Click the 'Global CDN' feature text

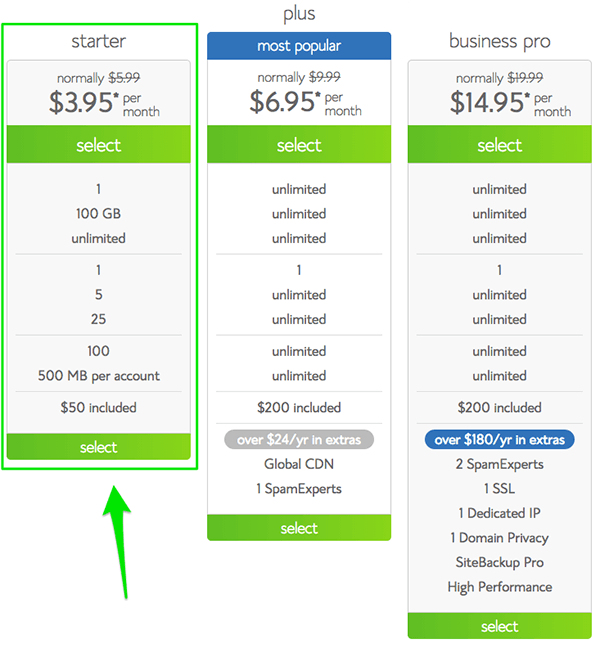(x=299, y=464)
